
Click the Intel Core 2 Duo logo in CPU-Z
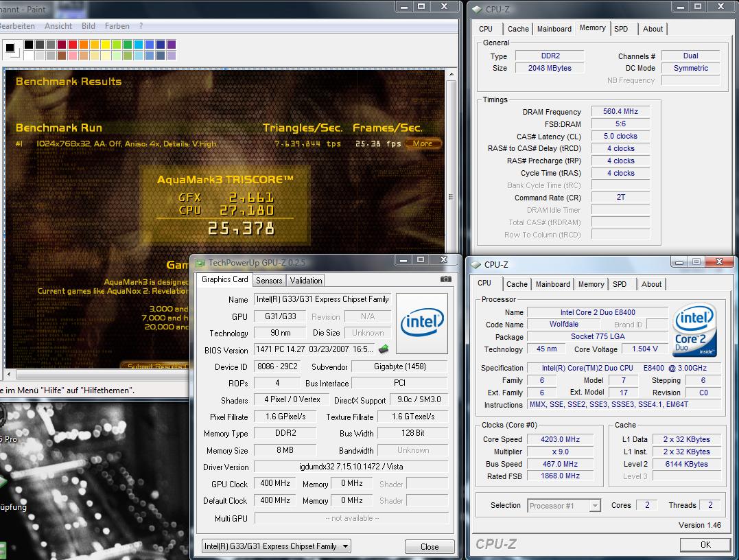694,329
